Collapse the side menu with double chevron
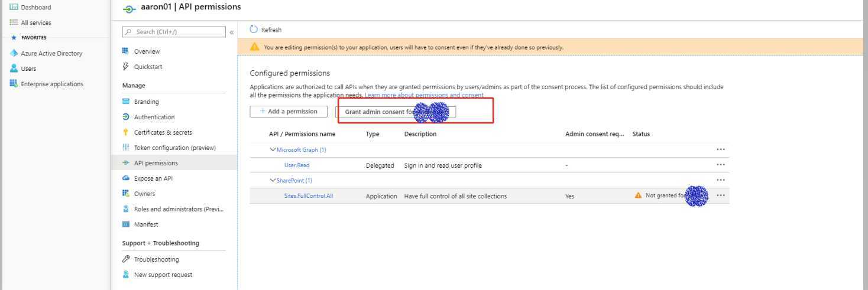The width and height of the screenshot is (868, 290). (232, 32)
